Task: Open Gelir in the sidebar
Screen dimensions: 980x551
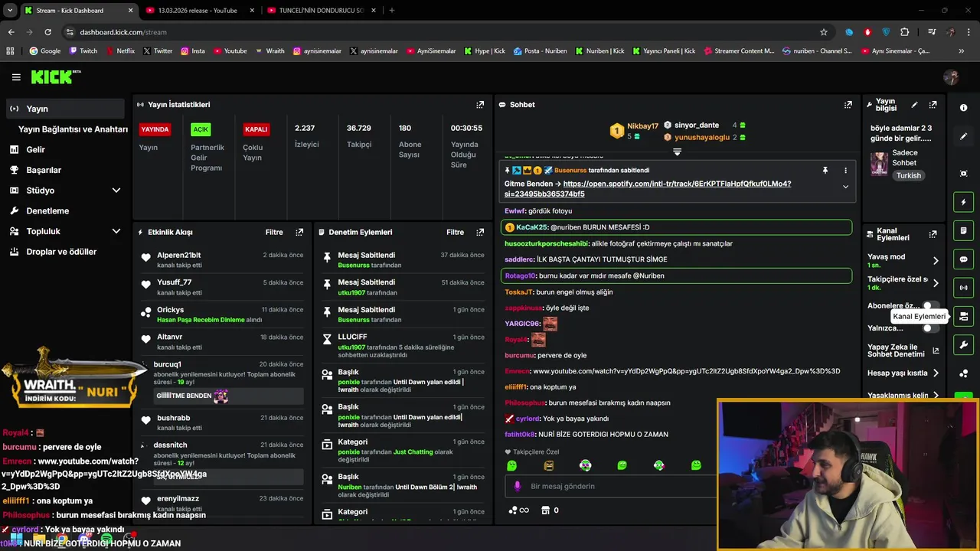Action: tap(35, 149)
